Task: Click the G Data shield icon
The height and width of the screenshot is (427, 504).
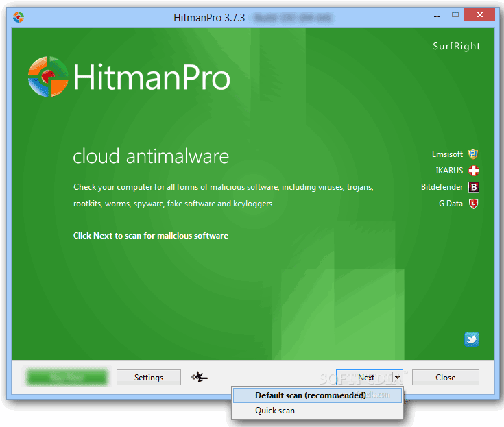Action: point(473,204)
